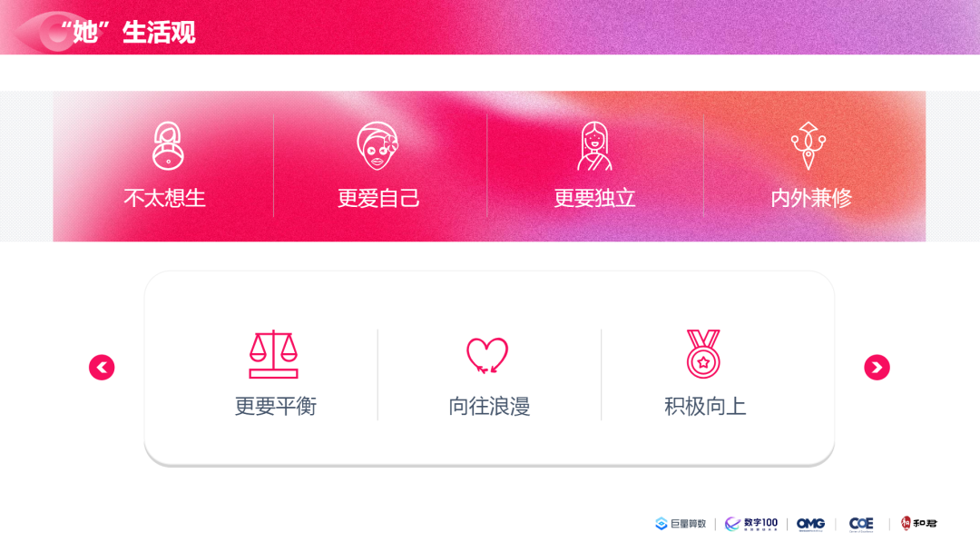
Task: Go to previous slide with left arrow
Action: 102,368
